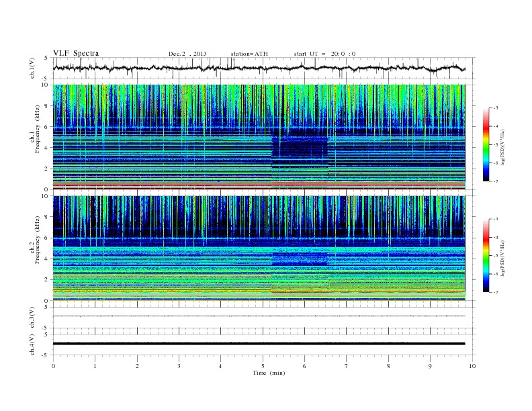Click time-axis tick label "9"
The width and height of the screenshot is (532, 411).
(x=430, y=366)
